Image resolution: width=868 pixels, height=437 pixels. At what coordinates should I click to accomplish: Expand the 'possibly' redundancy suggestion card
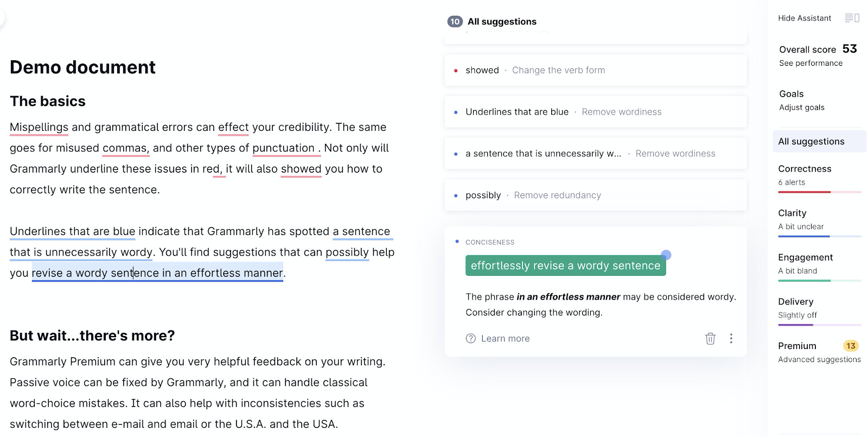click(595, 195)
